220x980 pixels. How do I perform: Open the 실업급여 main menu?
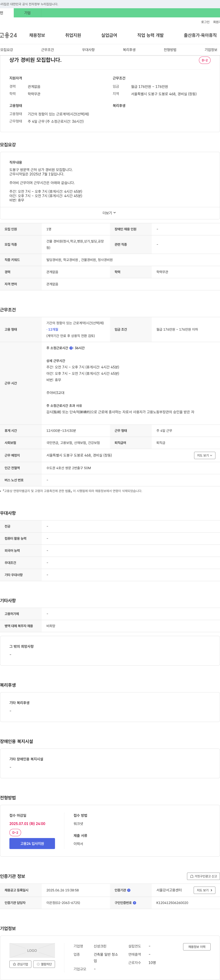(x=109, y=35)
